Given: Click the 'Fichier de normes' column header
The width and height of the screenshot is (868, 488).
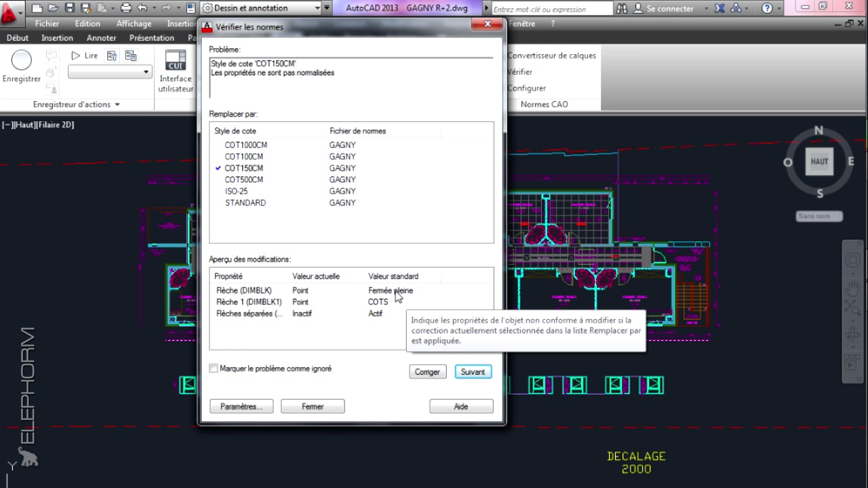Looking at the screenshot, I should pos(358,131).
